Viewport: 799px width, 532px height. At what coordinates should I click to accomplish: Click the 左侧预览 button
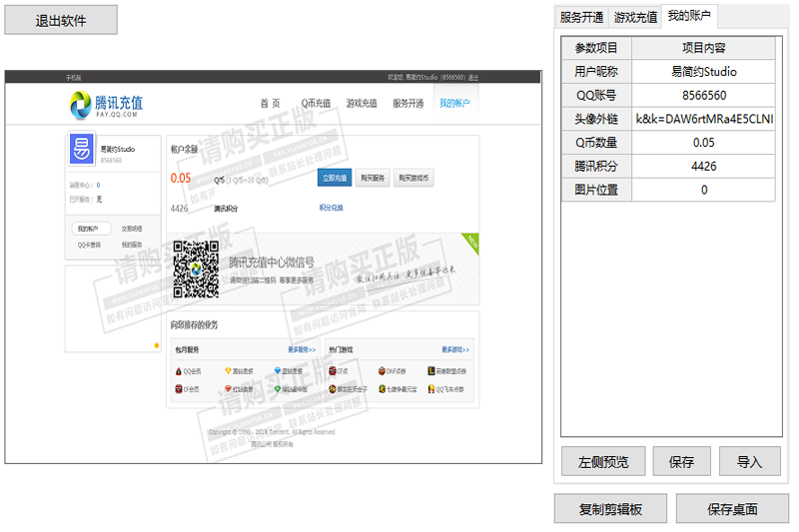[x=603, y=462]
